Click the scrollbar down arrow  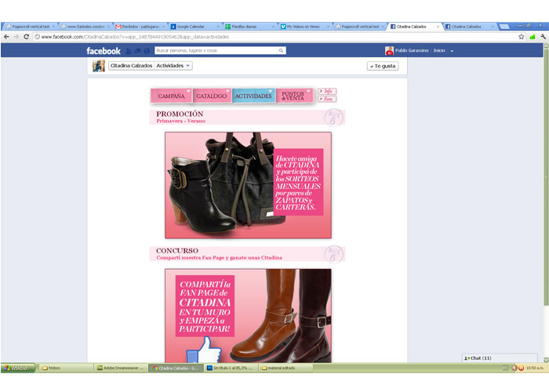(x=546, y=360)
